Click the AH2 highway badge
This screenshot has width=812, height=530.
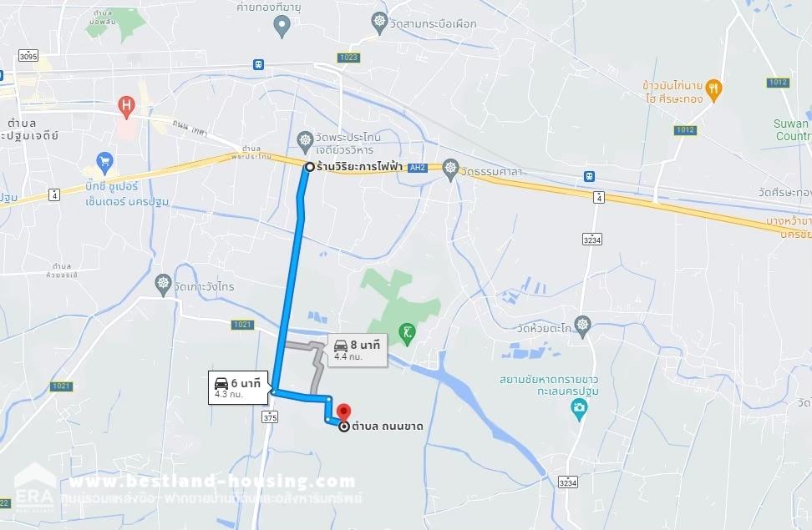[x=418, y=168]
